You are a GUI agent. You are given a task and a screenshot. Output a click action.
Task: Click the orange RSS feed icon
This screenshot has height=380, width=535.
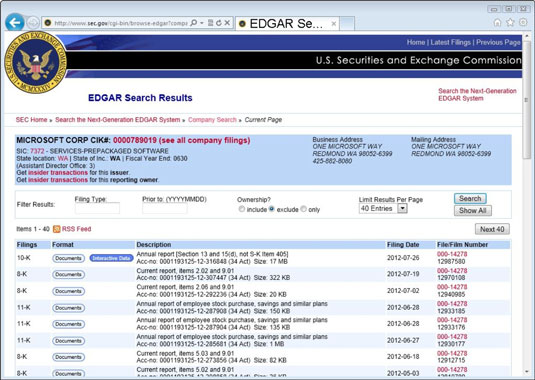tap(56, 229)
